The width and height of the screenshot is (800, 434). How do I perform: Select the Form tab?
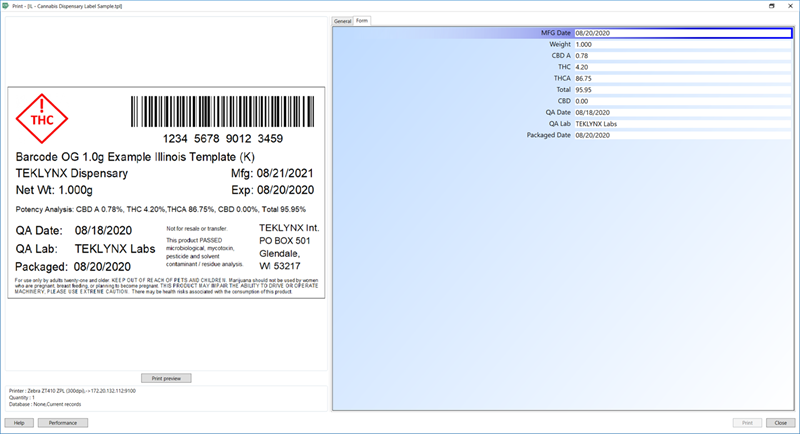[x=362, y=20]
